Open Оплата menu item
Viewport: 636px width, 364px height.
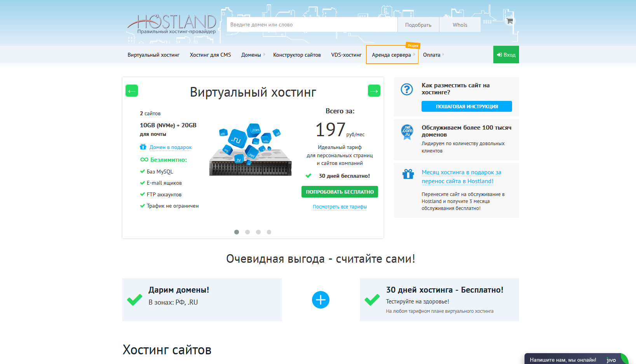click(x=432, y=55)
